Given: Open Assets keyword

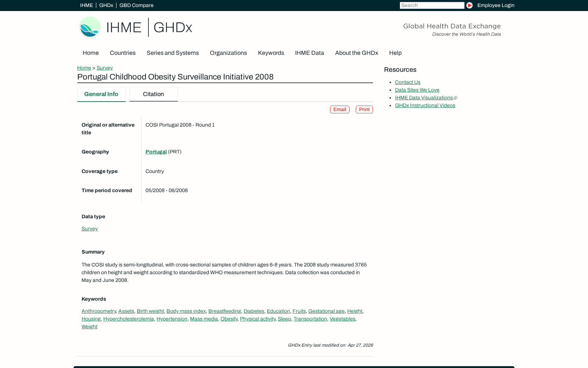Looking at the screenshot, I should pyautogui.click(x=126, y=311).
